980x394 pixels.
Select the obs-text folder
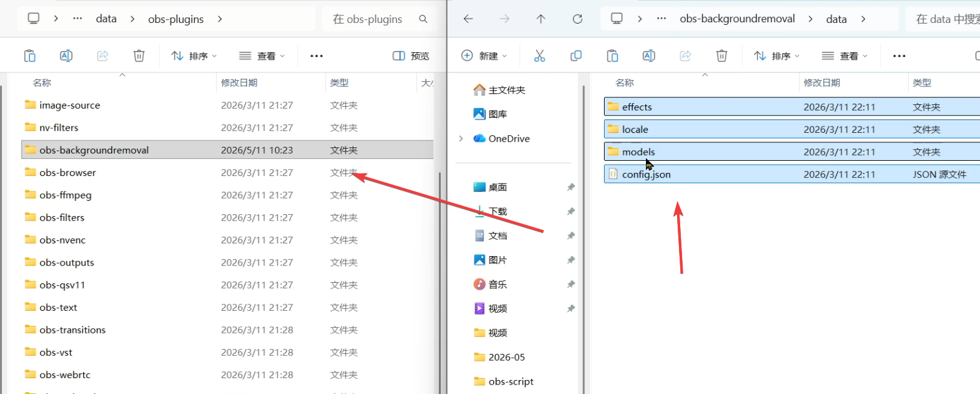pyautogui.click(x=227, y=307)
